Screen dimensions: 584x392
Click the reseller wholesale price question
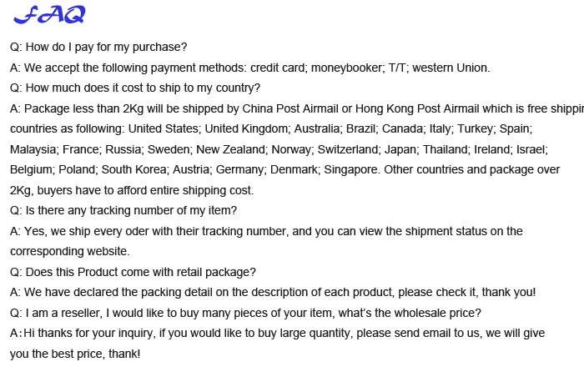click(245, 314)
